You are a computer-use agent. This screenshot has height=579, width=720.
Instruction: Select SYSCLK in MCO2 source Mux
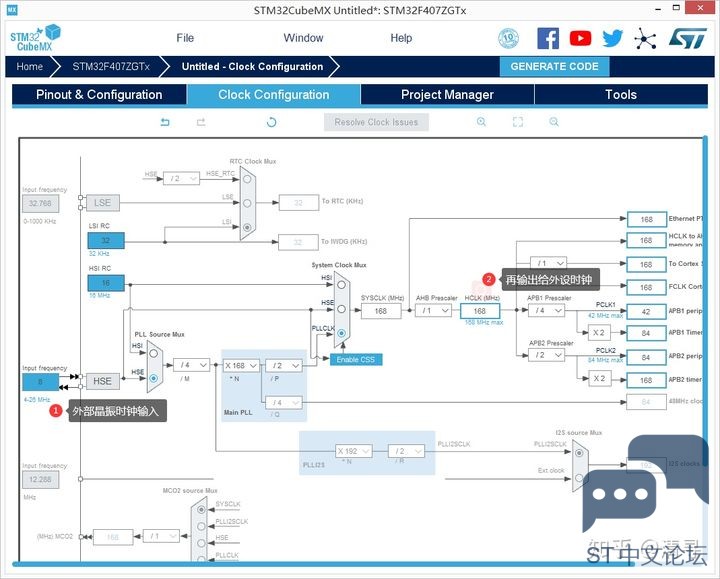click(x=201, y=510)
